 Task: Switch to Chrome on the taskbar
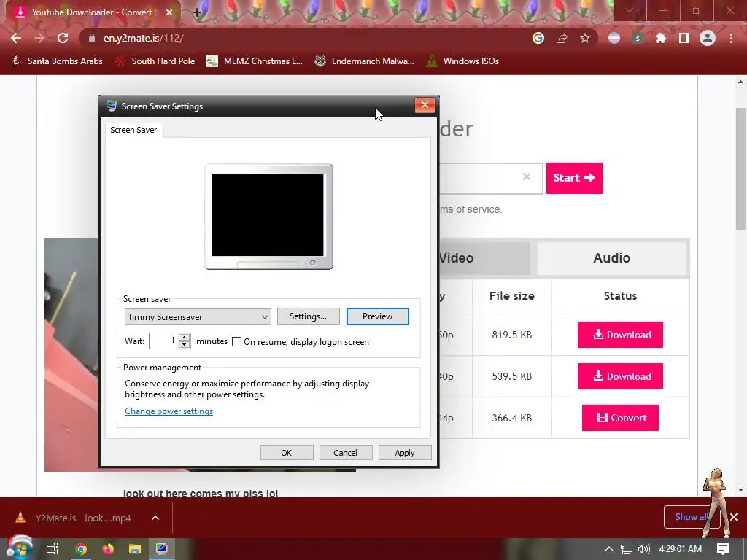point(81,549)
